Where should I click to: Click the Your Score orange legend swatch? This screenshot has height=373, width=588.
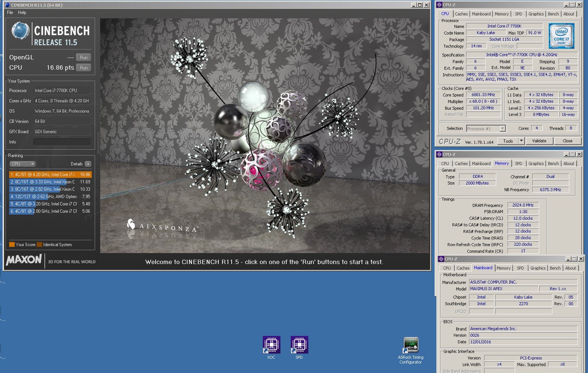pyautogui.click(x=12, y=244)
